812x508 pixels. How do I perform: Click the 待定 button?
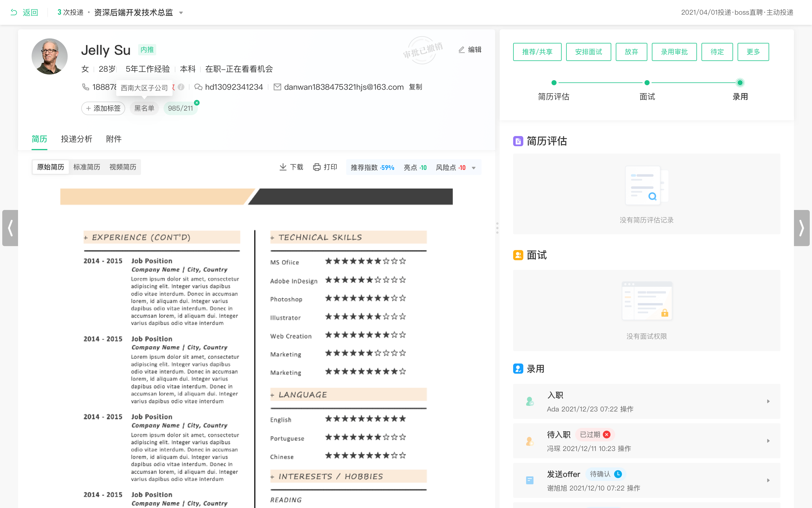(717, 52)
